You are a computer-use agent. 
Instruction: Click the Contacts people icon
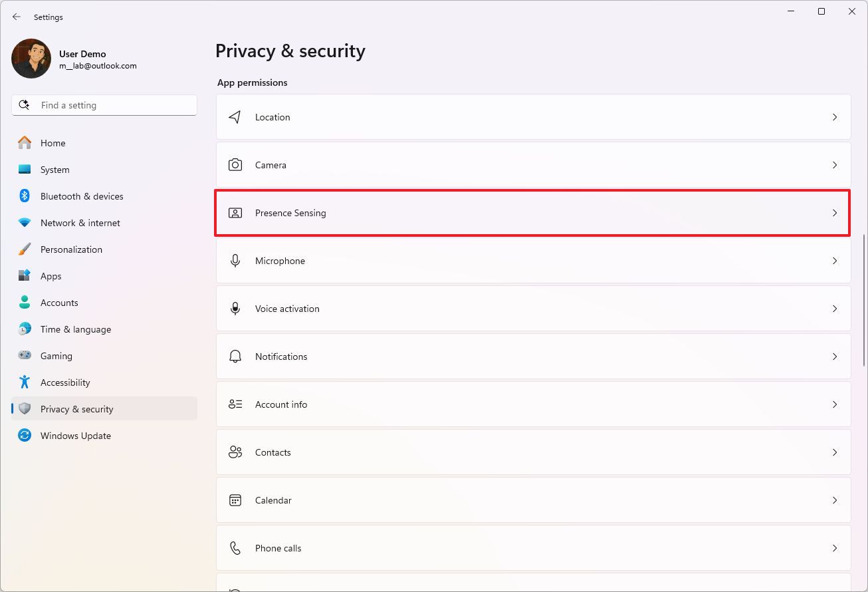pyautogui.click(x=235, y=452)
